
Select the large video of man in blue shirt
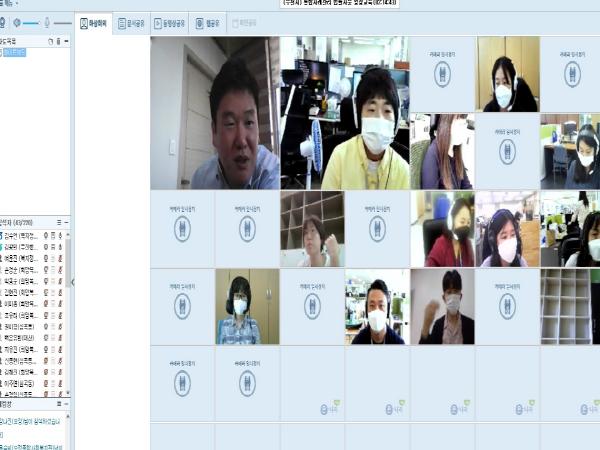point(215,113)
